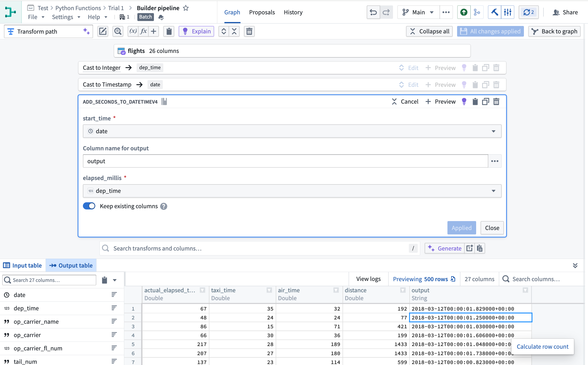Click the collapse X arrows icon in toolbar
The image size is (588, 365).
tap(234, 31)
